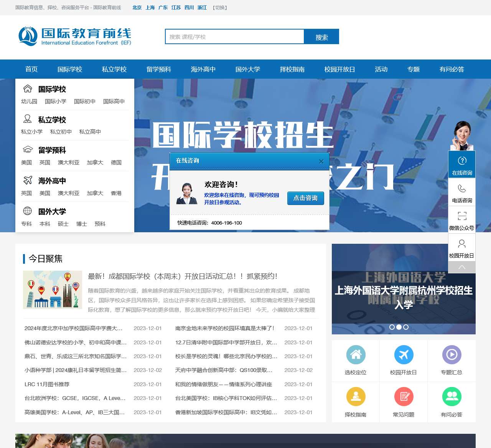Select the 在线咨询 question mark icon
This screenshot has height=448, width=491.
[x=462, y=160]
